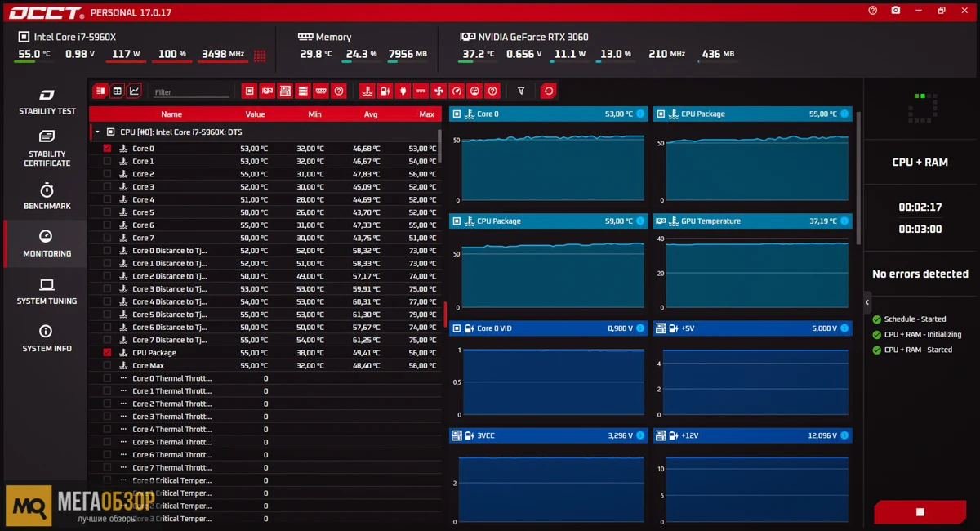Filter sensors by GPU hardware icon
This screenshot has width=980, height=531.
(268, 91)
